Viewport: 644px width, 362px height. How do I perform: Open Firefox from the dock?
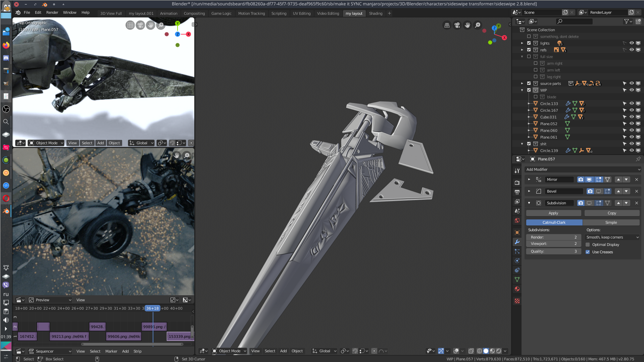tap(6, 45)
